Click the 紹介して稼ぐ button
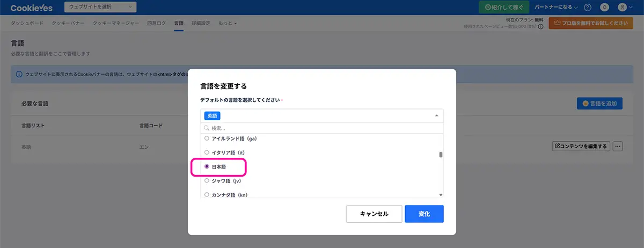This screenshot has width=644, height=248. click(x=504, y=8)
